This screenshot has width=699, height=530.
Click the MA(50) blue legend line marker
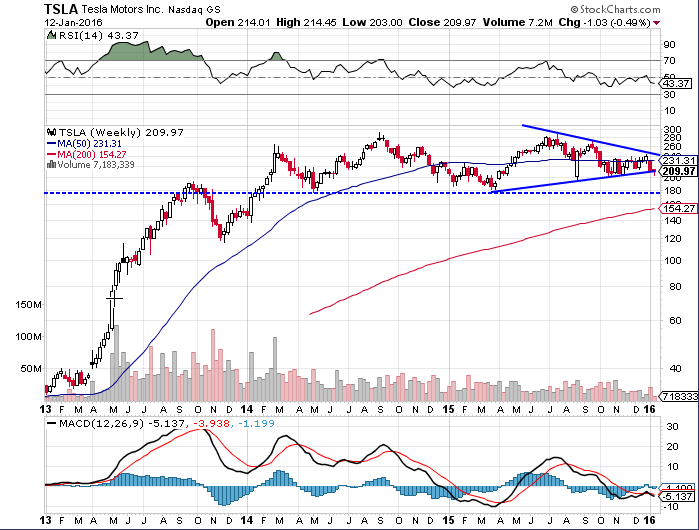point(51,143)
